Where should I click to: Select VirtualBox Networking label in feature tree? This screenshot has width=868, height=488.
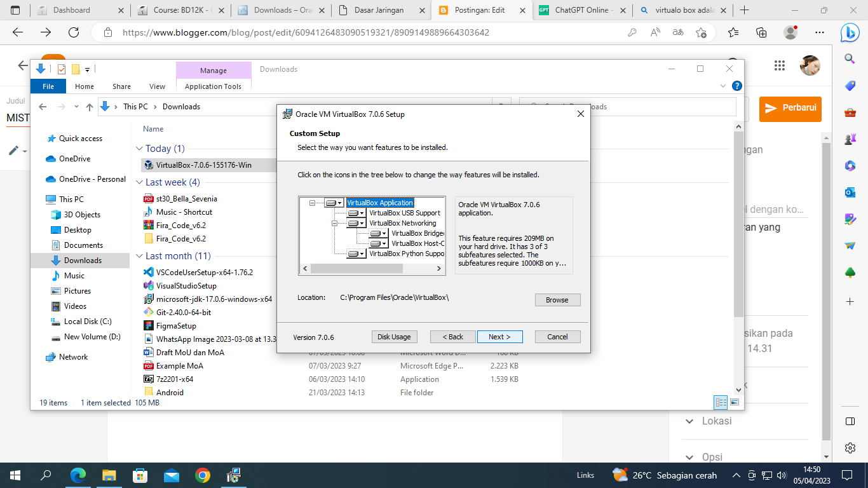point(402,223)
